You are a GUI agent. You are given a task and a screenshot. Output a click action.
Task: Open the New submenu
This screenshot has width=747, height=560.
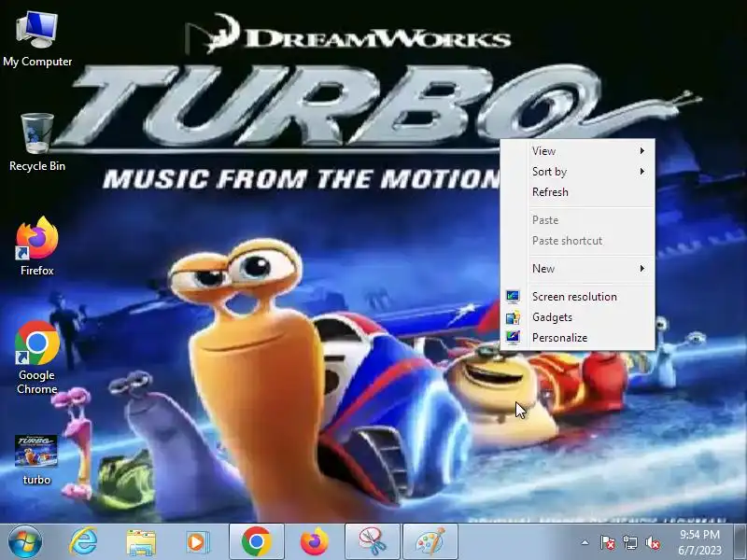click(577, 269)
